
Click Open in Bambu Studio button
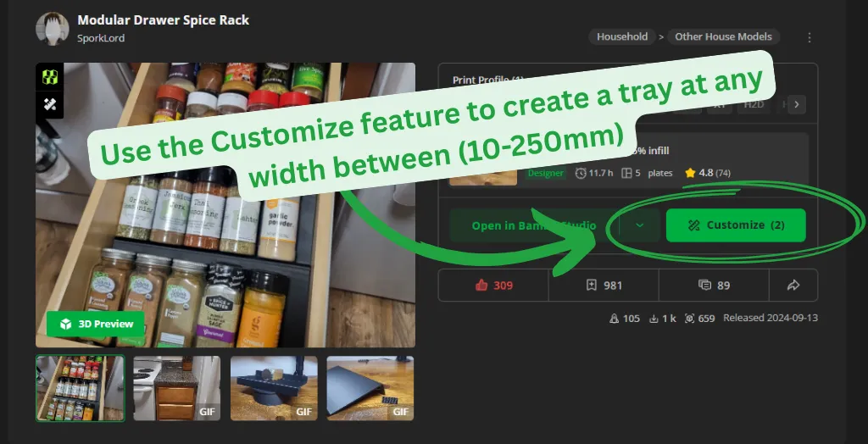coord(534,225)
